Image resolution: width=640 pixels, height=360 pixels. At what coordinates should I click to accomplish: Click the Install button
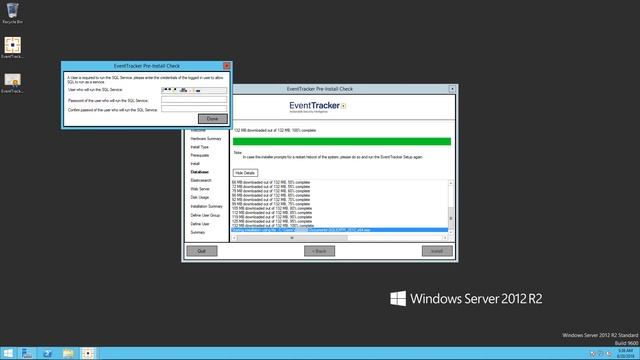coord(437,251)
